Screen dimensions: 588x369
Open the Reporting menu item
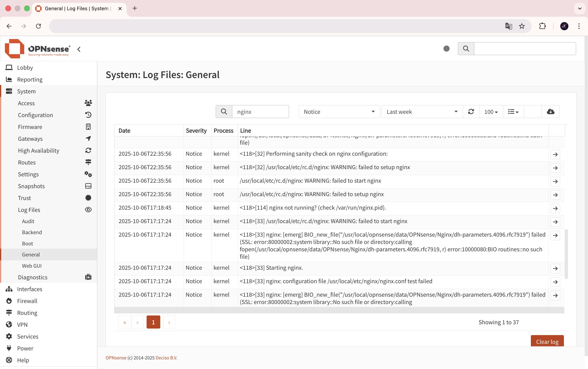(x=49, y=79)
